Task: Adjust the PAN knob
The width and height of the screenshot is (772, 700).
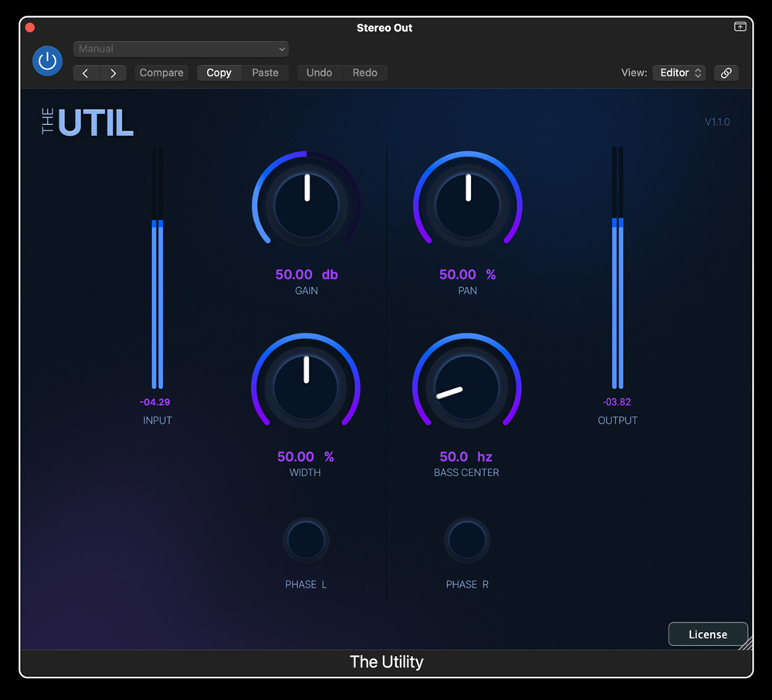Action: (467, 202)
